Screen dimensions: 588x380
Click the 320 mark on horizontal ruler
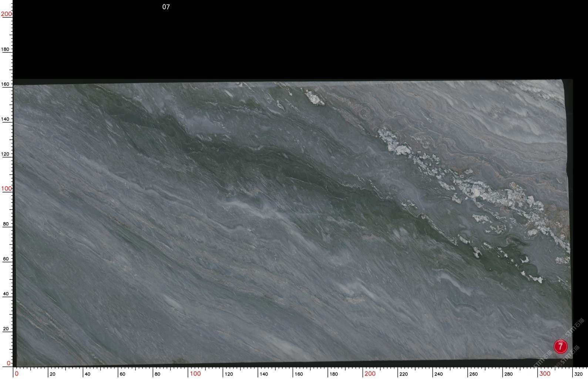578,374
